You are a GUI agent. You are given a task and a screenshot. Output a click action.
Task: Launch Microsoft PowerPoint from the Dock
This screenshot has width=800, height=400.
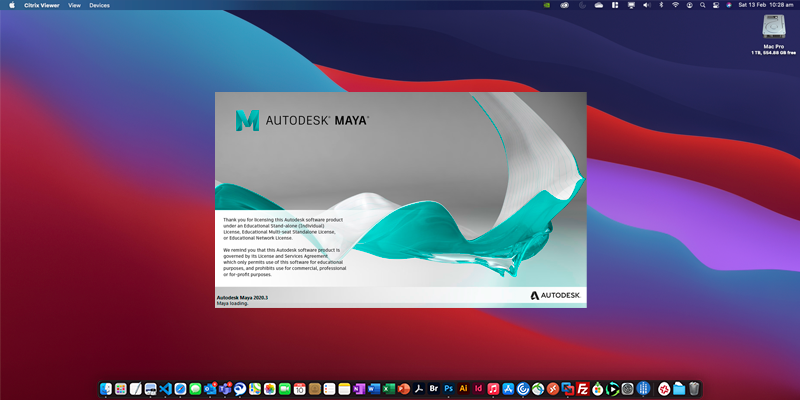point(404,389)
